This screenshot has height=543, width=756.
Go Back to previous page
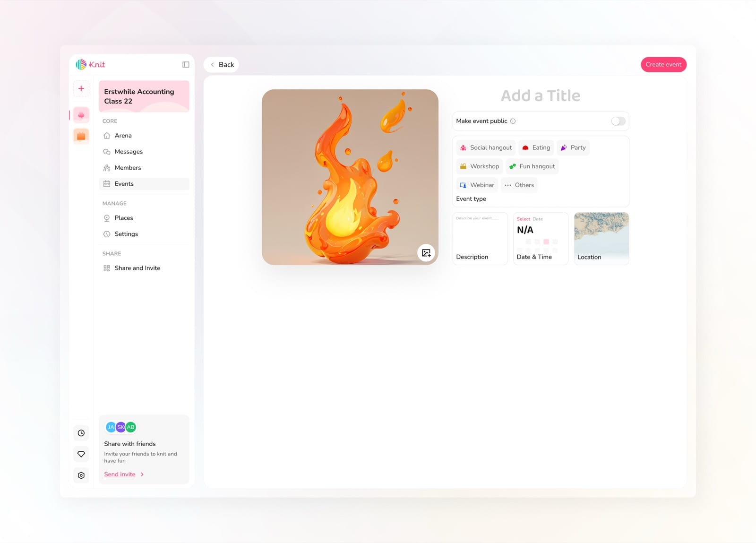(x=221, y=65)
